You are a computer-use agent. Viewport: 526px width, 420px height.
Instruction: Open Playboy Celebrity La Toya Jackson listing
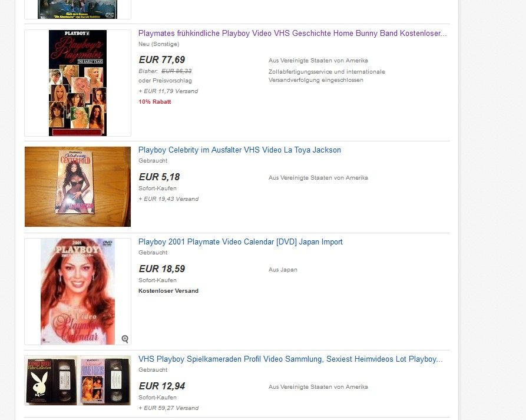pyautogui.click(x=240, y=150)
